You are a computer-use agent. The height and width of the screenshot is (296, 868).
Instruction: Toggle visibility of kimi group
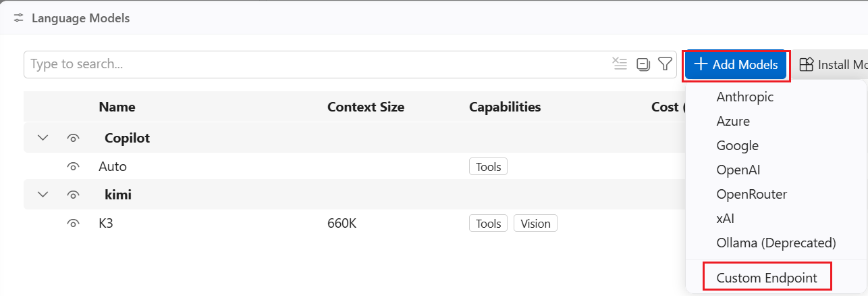[74, 195]
